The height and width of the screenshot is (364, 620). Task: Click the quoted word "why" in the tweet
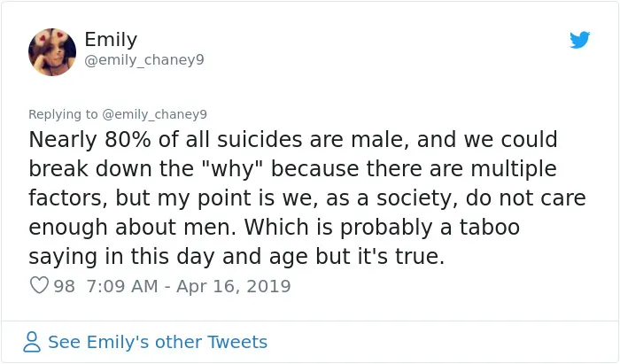tap(231, 169)
